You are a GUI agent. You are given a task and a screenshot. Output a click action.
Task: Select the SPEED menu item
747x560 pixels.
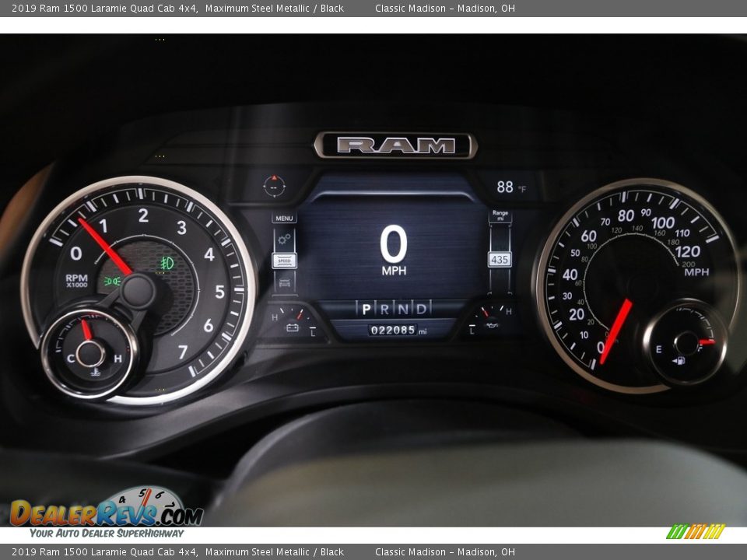[284, 261]
